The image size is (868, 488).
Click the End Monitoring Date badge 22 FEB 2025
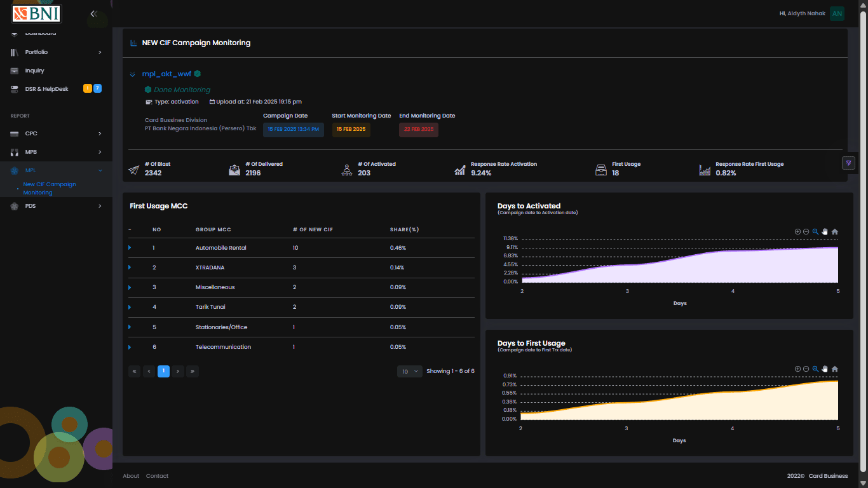(419, 129)
